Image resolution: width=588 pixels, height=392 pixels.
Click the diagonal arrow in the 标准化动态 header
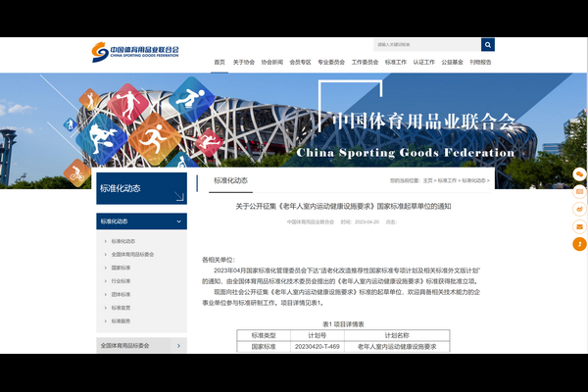tap(179, 196)
